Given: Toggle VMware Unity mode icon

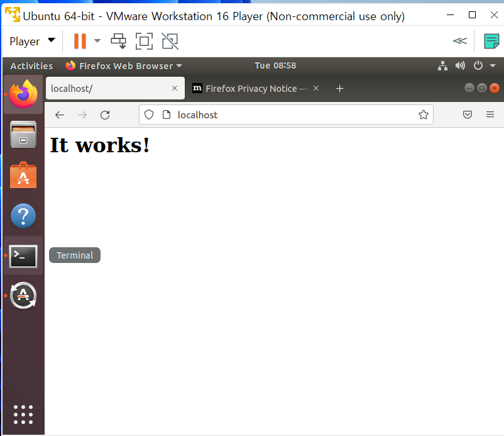Looking at the screenshot, I should click(170, 41).
